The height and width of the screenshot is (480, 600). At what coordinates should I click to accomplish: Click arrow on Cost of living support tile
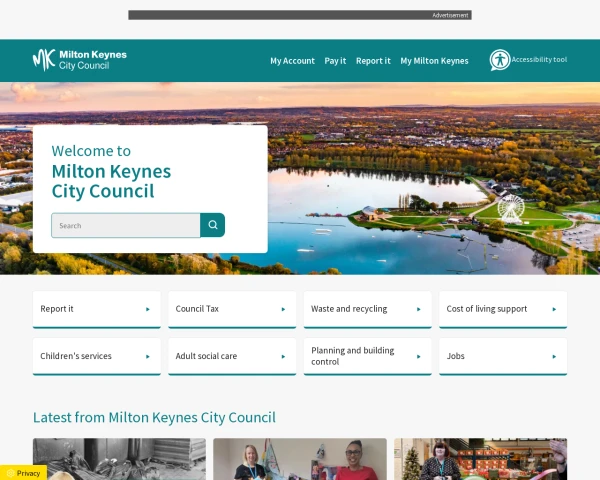point(554,309)
